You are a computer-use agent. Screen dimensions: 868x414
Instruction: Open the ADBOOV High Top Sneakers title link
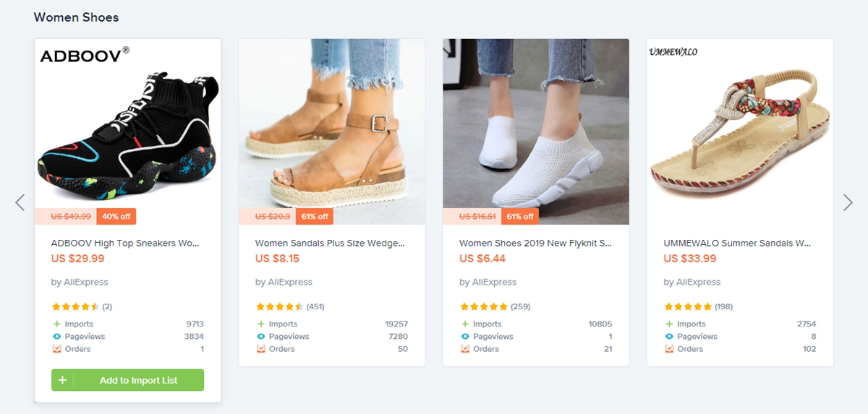click(124, 243)
